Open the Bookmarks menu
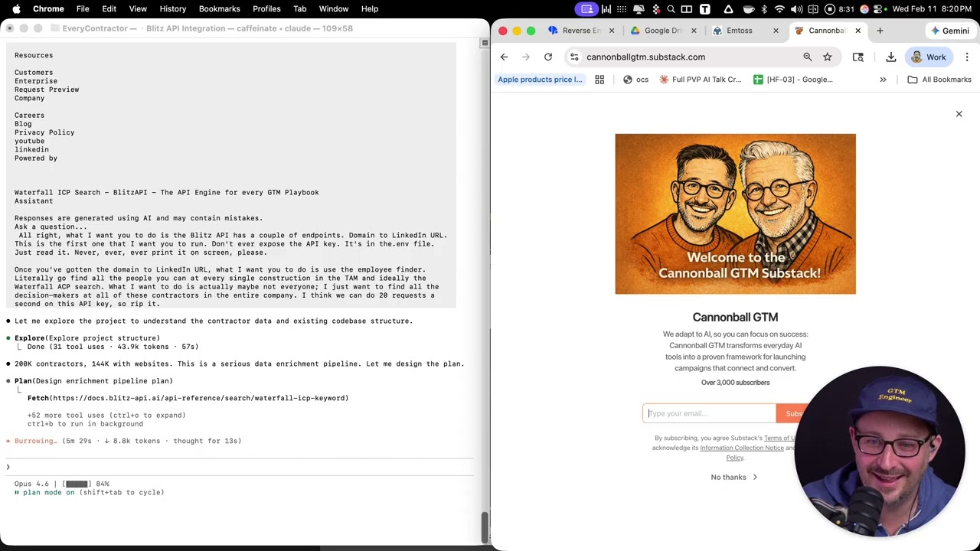 220,9
